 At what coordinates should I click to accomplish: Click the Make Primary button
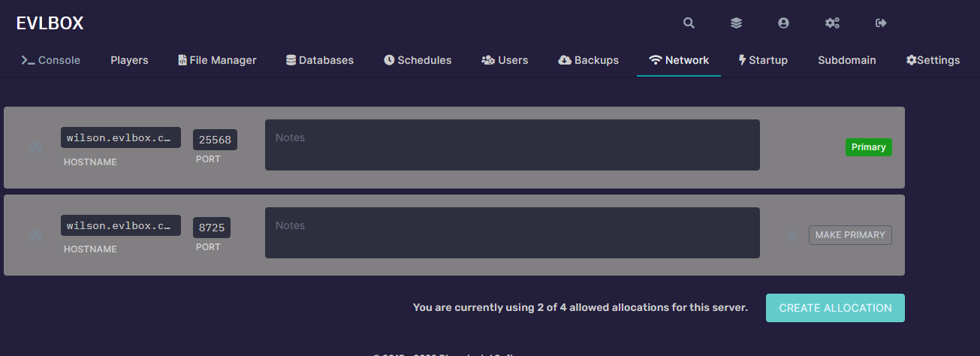click(850, 235)
